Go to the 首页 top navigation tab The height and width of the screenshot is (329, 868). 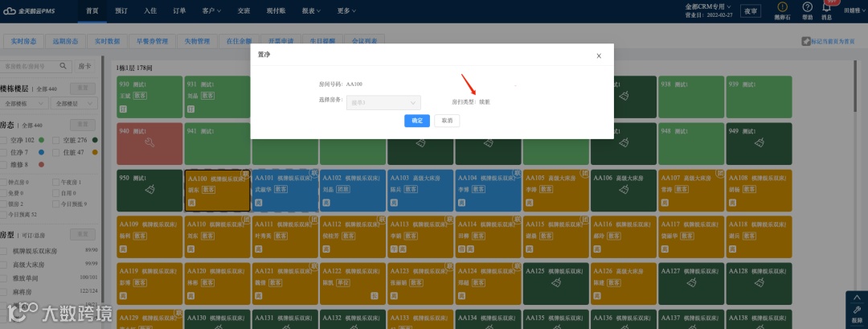92,10
